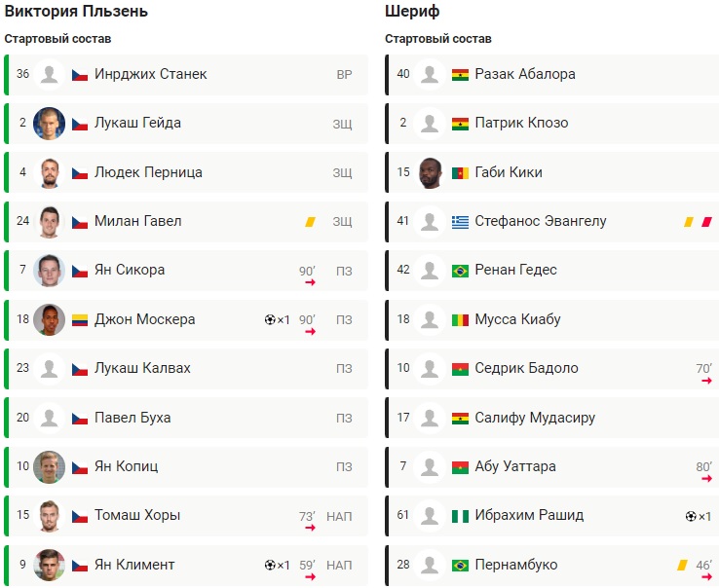
Task: Click Abu Ouattara's substitution arrow icon
Action: coord(706,479)
